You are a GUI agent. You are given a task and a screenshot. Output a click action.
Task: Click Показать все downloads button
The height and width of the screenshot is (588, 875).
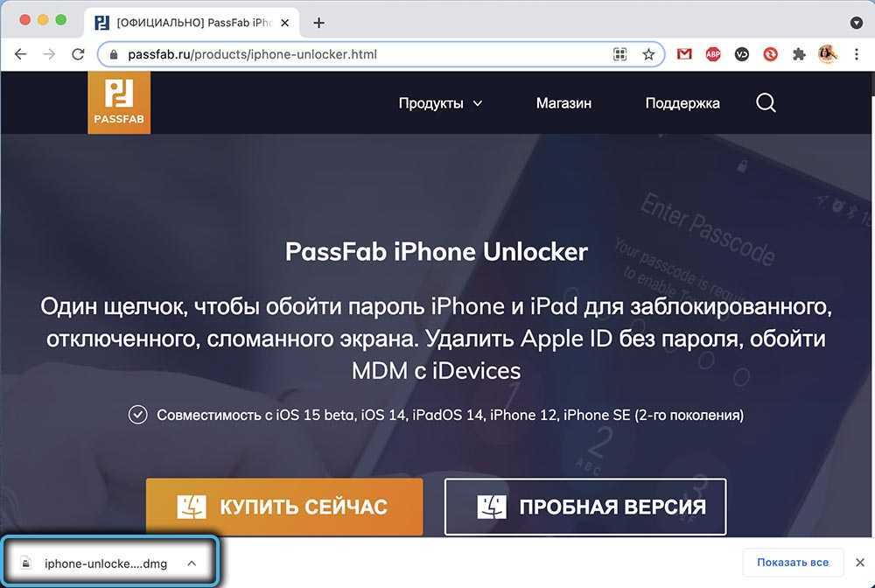793,563
